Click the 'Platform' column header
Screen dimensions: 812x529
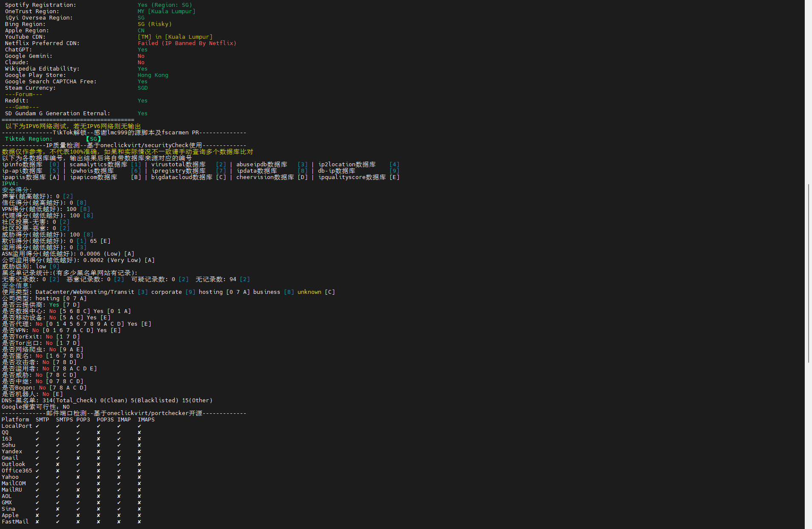[15, 420]
